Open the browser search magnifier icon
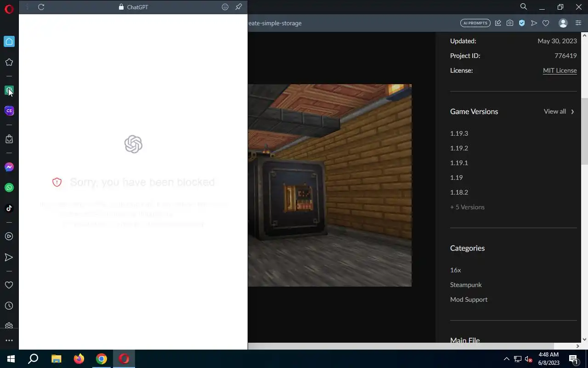This screenshot has height=368, width=588. click(524, 7)
